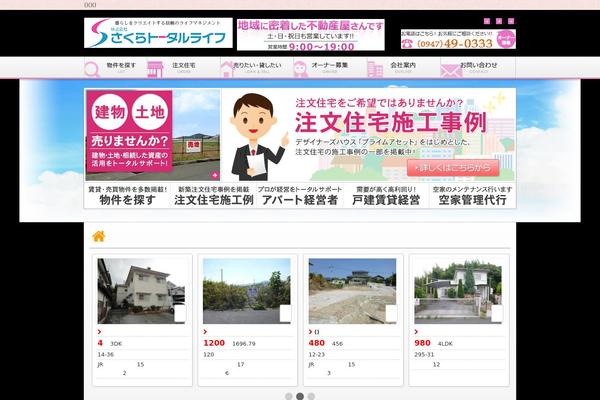Go to first carousel page dot
This screenshot has width=600, height=400.
(289, 396)
